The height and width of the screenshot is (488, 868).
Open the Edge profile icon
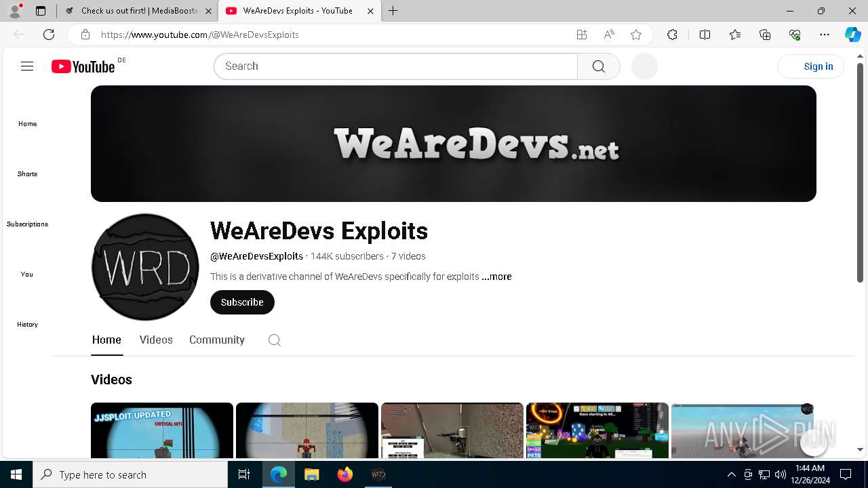tap(15, 11)
